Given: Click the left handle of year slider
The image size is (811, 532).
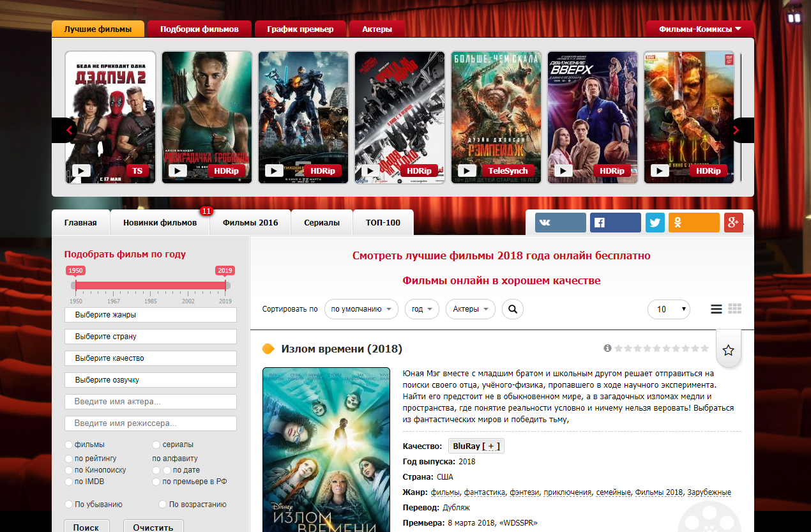Looking at the screenshot, I should 75,285.
